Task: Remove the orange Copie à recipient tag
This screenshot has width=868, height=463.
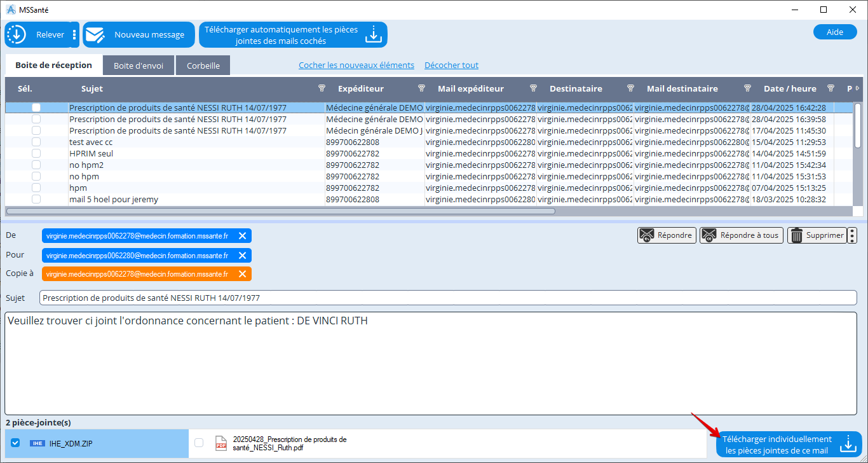Action: (242, 274)
